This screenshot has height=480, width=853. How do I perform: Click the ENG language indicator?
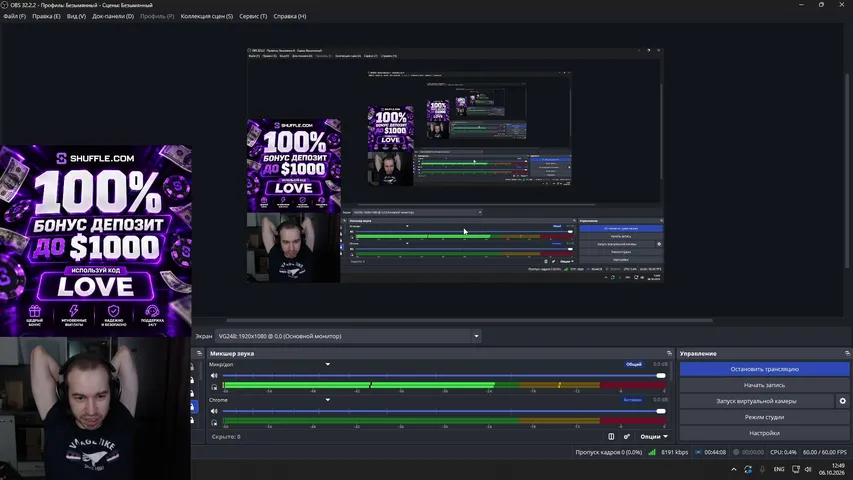tap(779, 469)
